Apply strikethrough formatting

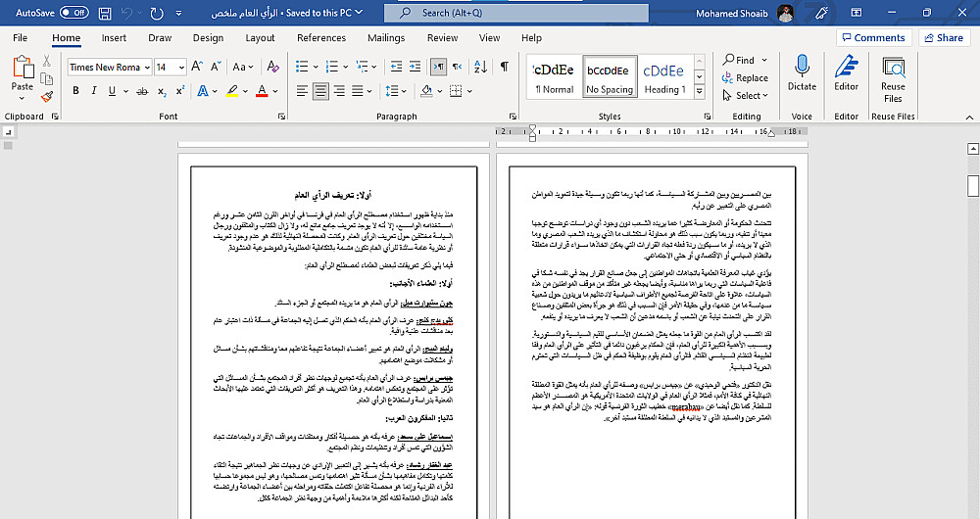(142, 91)
